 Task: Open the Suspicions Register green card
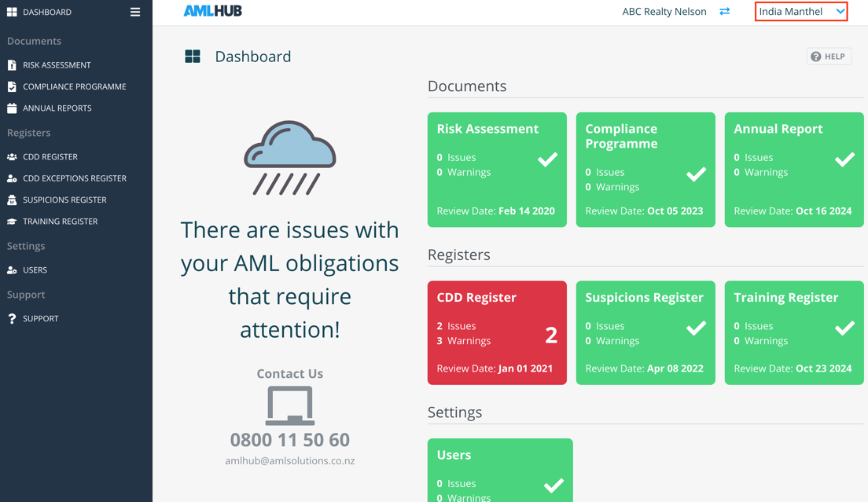(x=645, y=332)
